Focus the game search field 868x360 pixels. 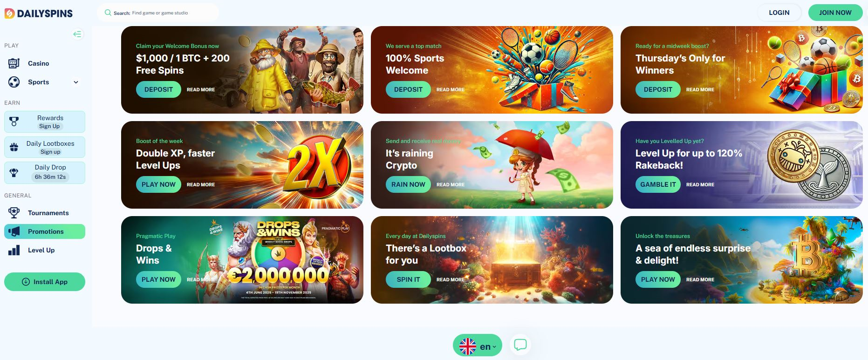[x=158, y=13]
